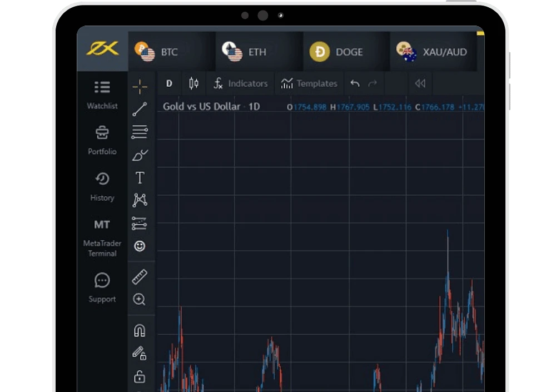
Task: Undo the last chart action
Action: click(355, 83)
